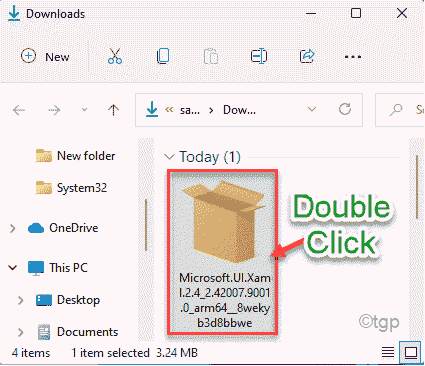The image size is (425, 366).
Task: Click the Copy icon in the toolbar
Action: (x=163, y=56)
